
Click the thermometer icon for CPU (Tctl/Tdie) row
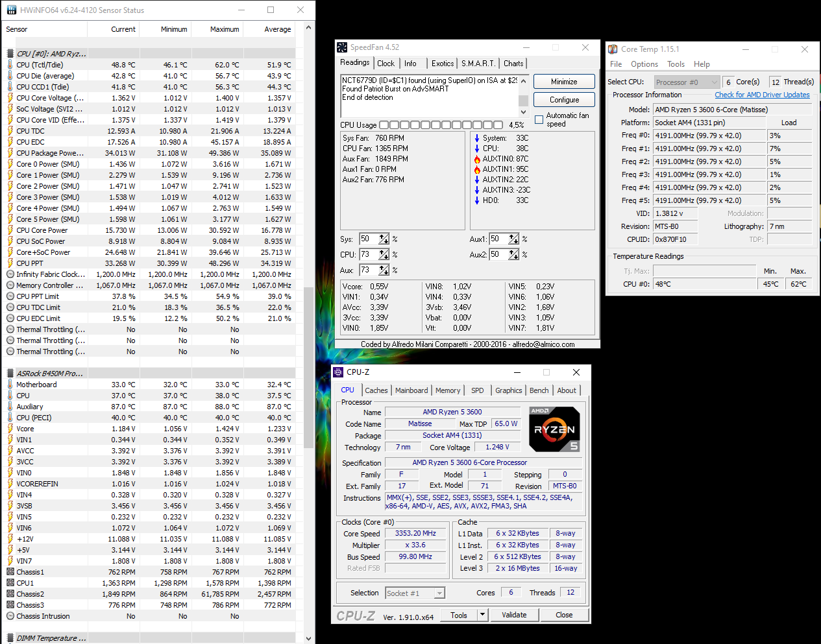pos(10,65)
